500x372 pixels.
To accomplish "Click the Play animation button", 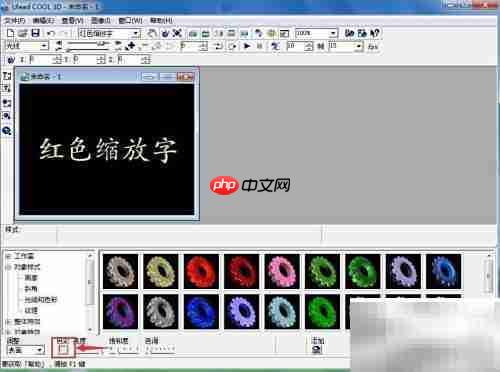I will 247,46.
